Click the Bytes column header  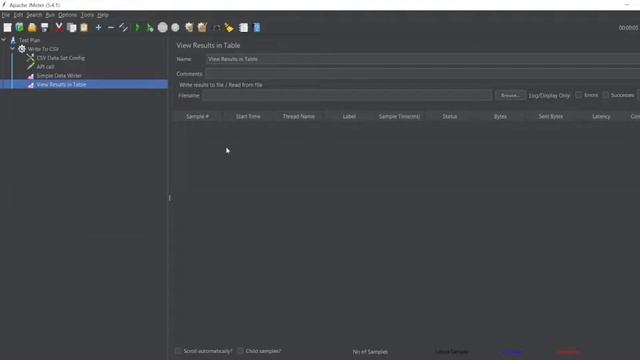click(x=500, y=116)
